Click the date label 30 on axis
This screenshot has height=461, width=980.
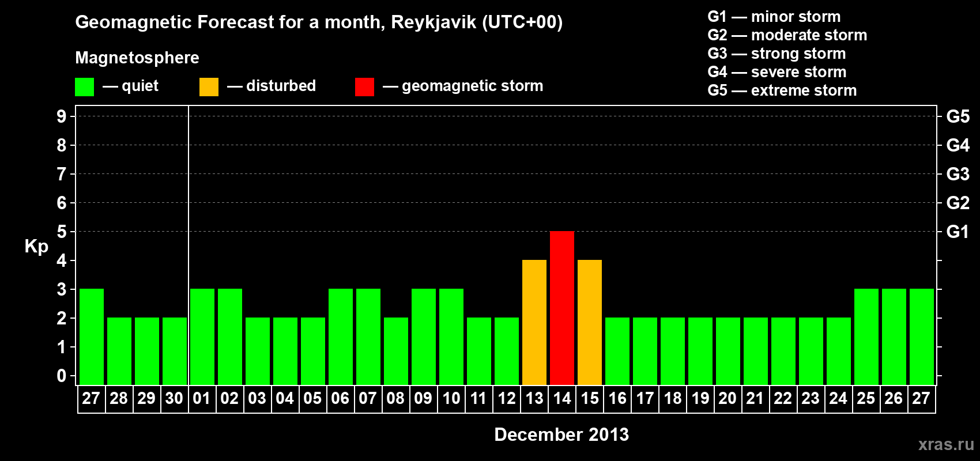pyautogui.click(x=174, y=398)
